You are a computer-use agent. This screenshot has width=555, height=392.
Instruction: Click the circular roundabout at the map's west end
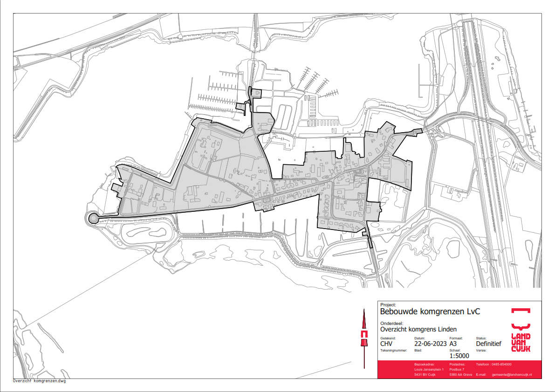pos(93,218)
